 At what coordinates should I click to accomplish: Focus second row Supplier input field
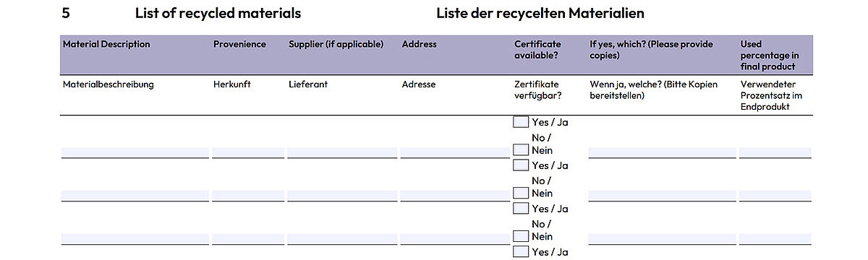[342, 196]
